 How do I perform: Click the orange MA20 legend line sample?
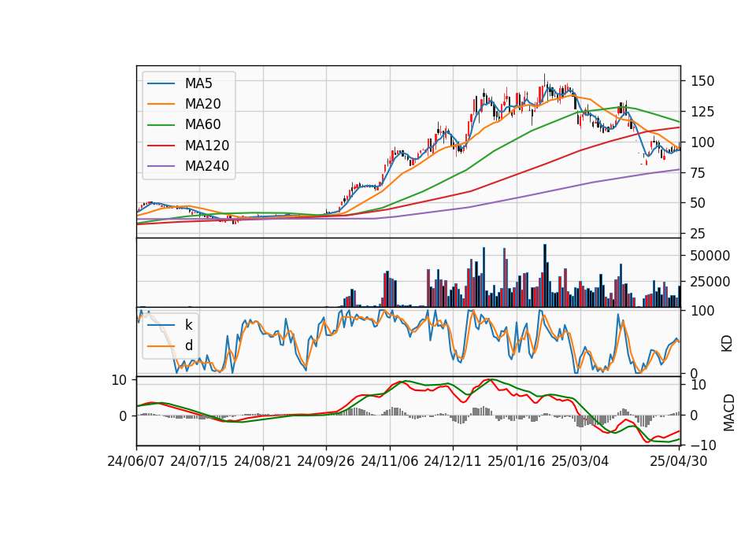(161, 104)
